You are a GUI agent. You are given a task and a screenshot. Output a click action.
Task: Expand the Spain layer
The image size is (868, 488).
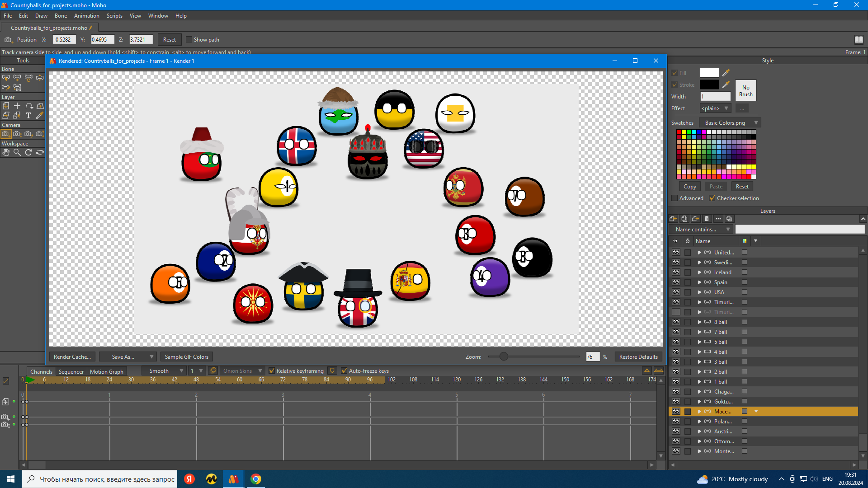[698, 282]
